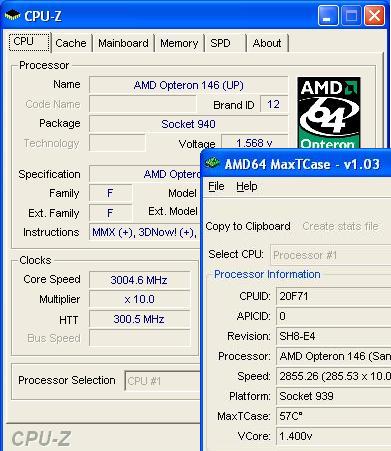Click the empty Code Name field
The height and width of the screenshot is (451, 391).
[x=143, y=104]
